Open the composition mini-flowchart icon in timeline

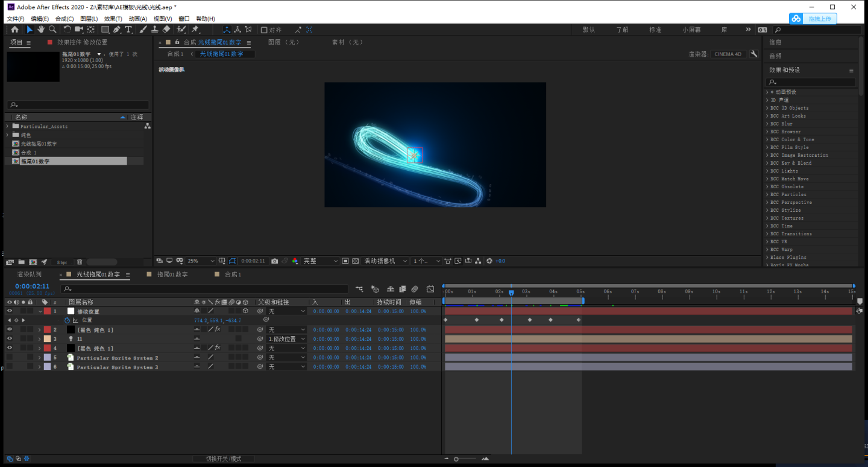(x=360, y=289)
